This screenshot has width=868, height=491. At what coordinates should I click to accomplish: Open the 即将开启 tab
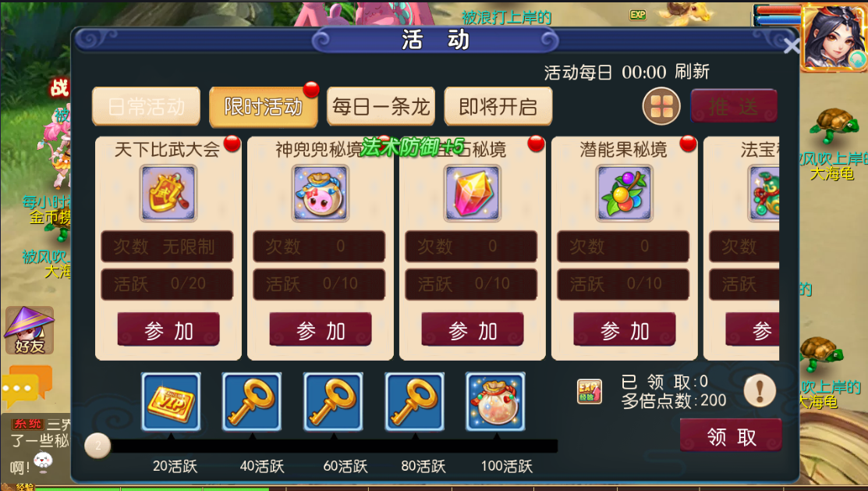click(498, 106)
